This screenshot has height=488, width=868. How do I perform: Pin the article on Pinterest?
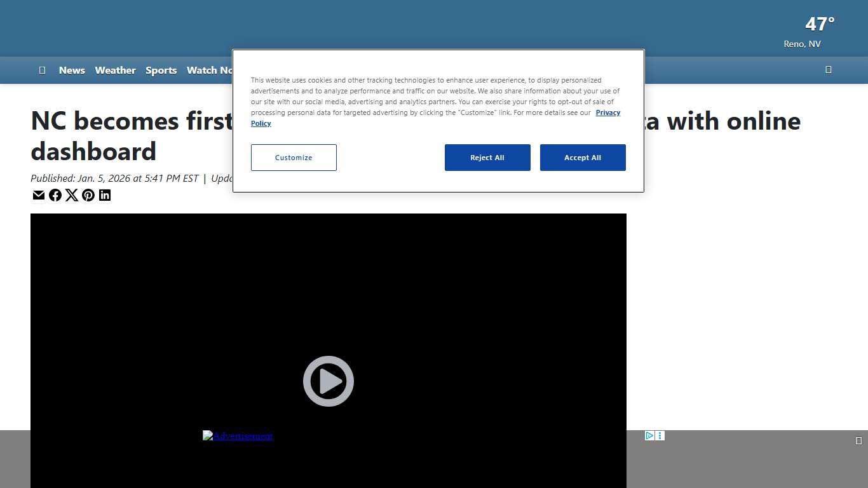coord(88,195)
